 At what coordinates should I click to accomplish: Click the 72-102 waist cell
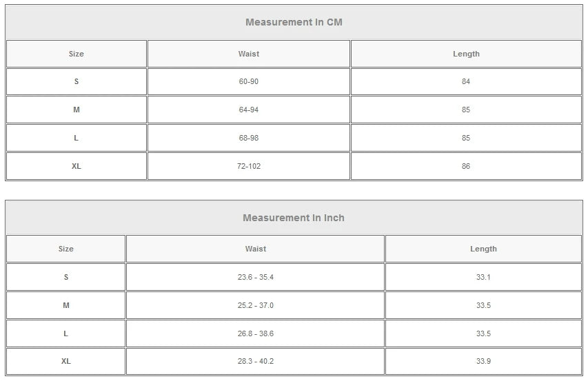[248, 166]
